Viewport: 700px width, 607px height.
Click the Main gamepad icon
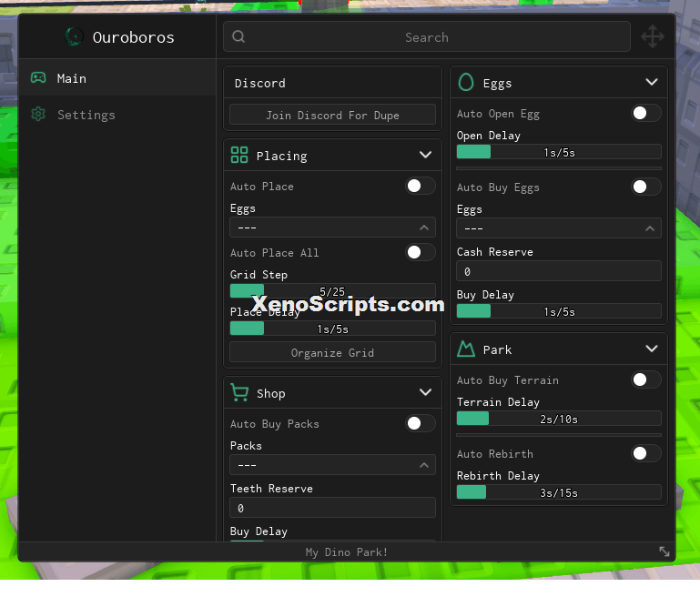click(x=38, y=78)
